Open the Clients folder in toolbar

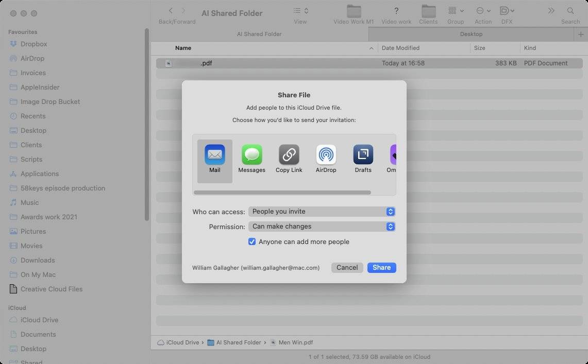[x=428, y=11]
